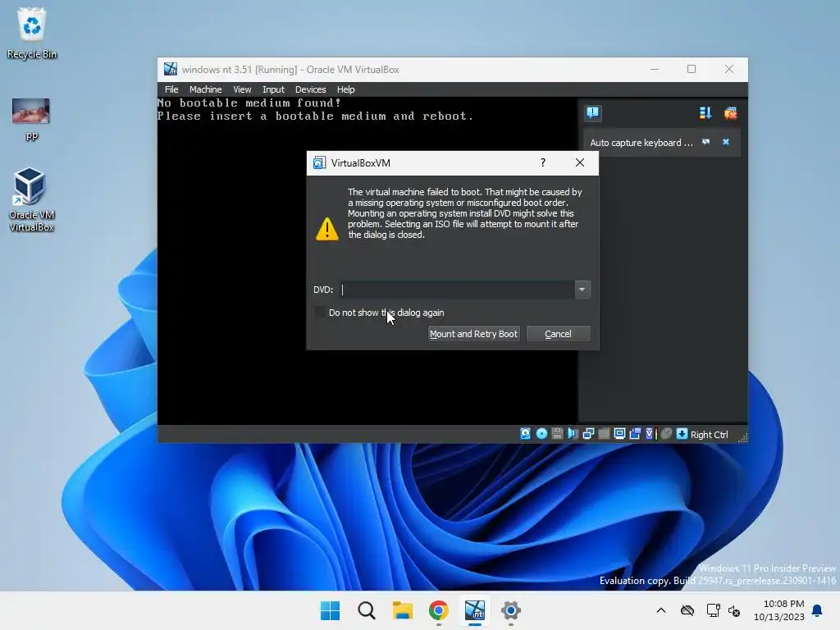
Task: Click the Auto capture keyboard notification text
Action: pyautogui.click(x=641, y=143)
